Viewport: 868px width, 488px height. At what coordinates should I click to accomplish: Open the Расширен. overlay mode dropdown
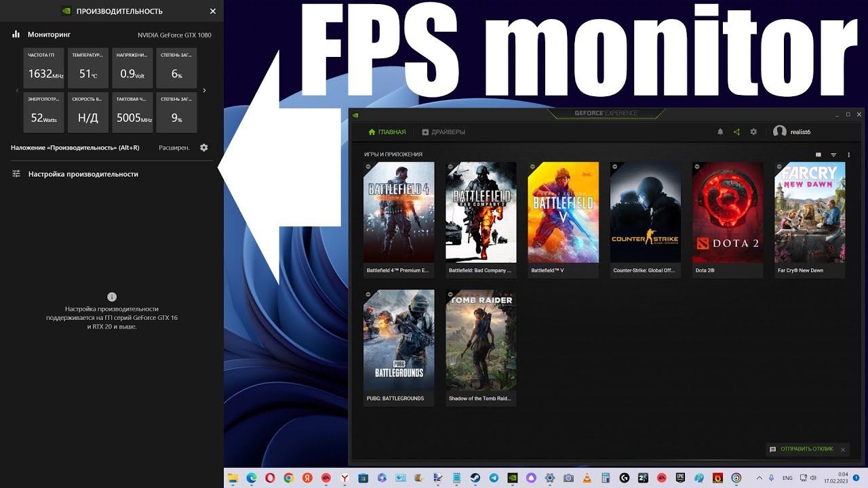(174, 148)
